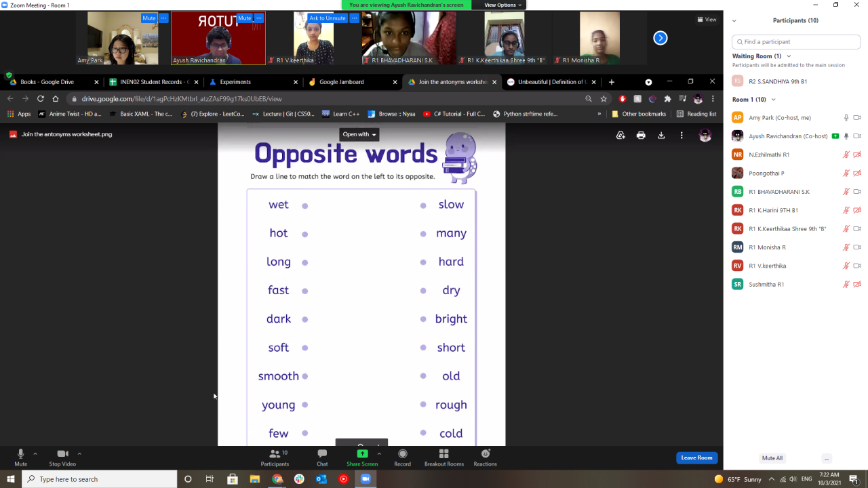Click the print icon in Drive viewer
The width and height of the screenshot is (868, 488).
(x=641, y=135)
